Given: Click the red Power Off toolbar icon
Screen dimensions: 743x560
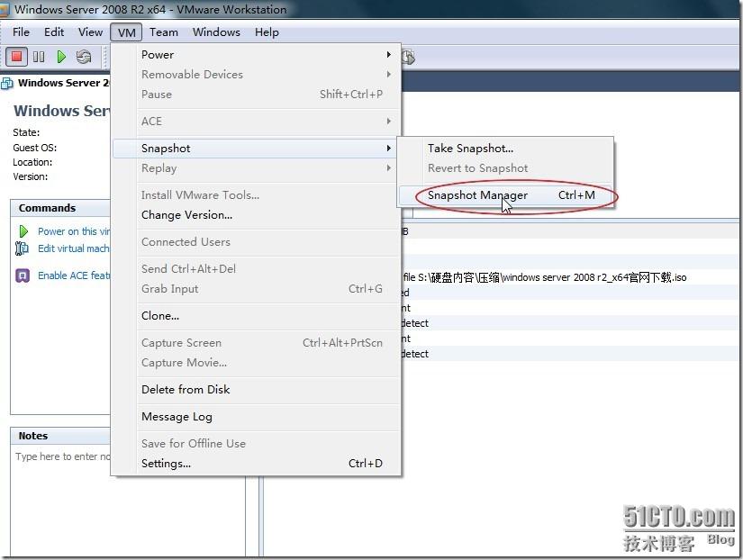Looking at the screenshot, I should 16,57.
